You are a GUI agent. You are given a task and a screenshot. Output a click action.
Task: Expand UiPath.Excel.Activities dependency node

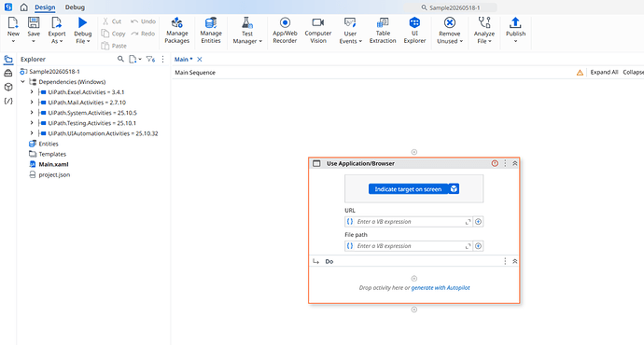32,92
